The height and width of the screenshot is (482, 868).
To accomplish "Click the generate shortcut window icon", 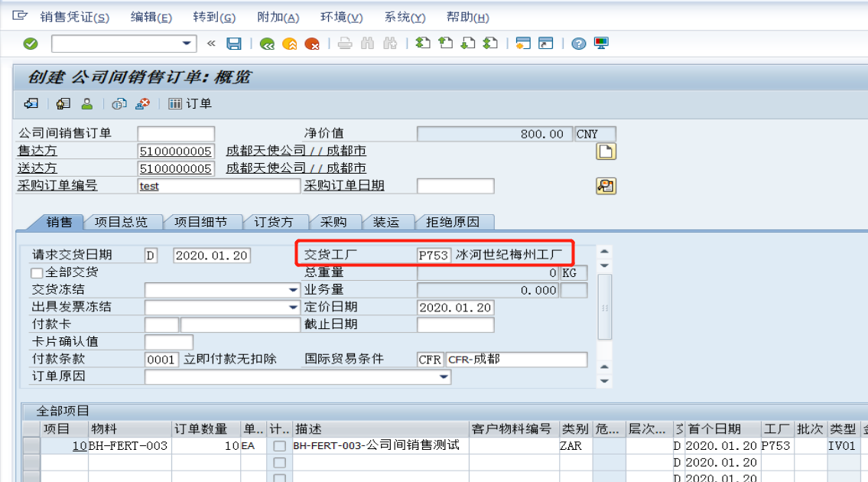I will (x=546, y=43).
